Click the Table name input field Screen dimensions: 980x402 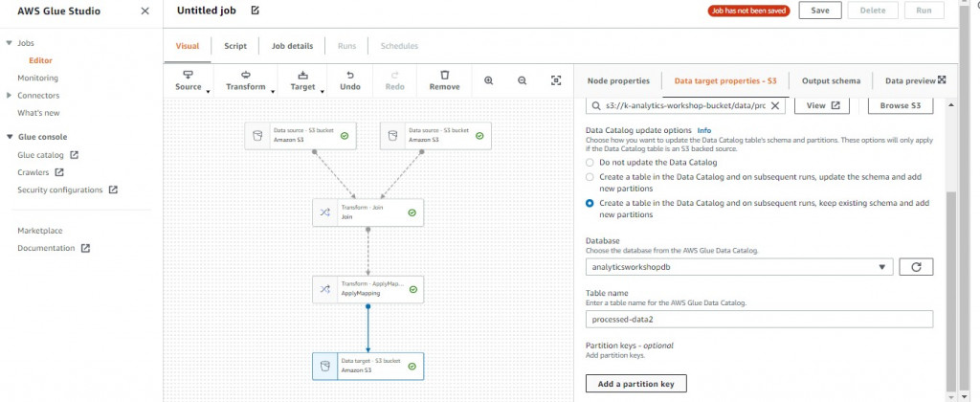(x=759, y=320)
